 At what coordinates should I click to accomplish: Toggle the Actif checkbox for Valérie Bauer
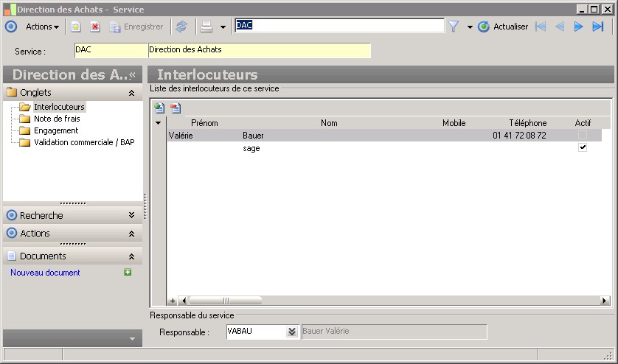(x=582, y=135)
